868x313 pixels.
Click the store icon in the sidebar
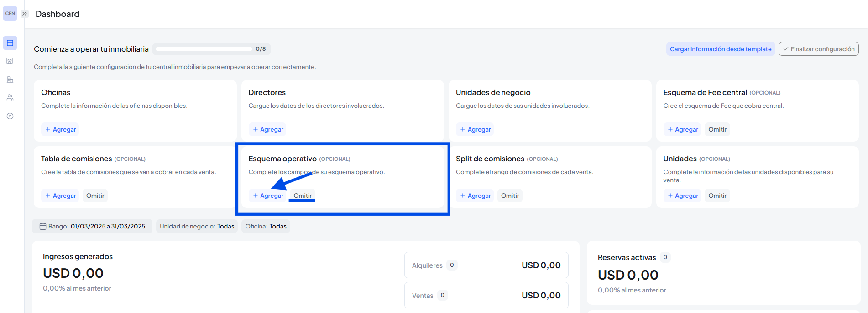[x=10, y=61]
